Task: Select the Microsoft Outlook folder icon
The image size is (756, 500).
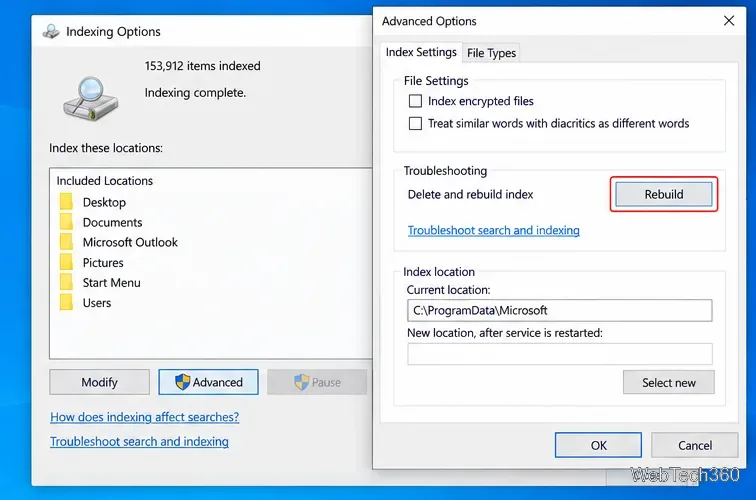Action: [67, 242]
